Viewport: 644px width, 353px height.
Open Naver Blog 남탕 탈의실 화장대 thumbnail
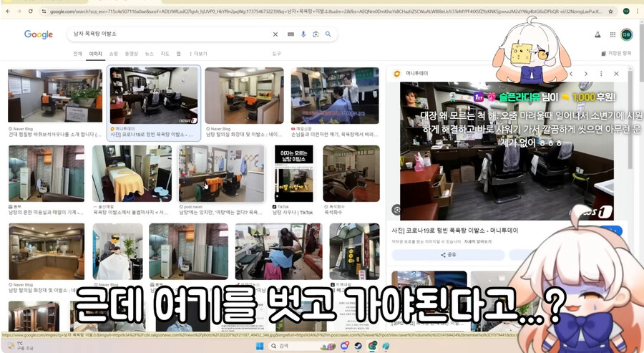[245, 95]
